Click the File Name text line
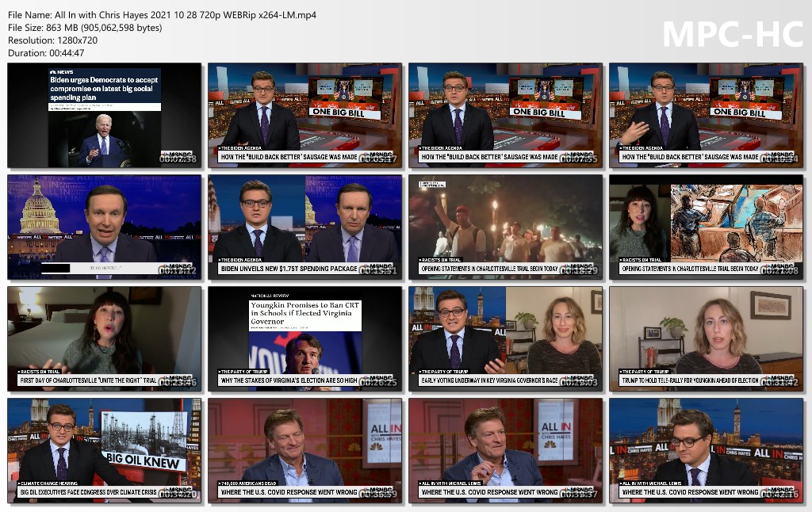 pyautogui.click(x=162, y=15)
